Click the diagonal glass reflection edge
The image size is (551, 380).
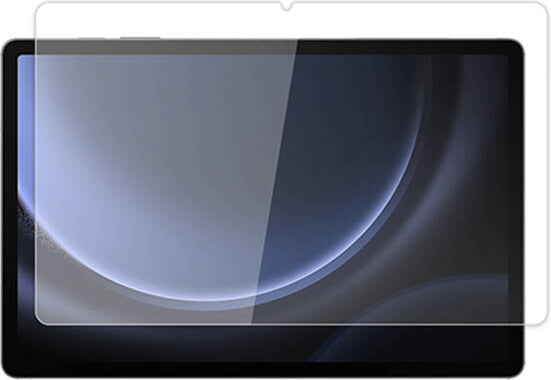point(274,183)
